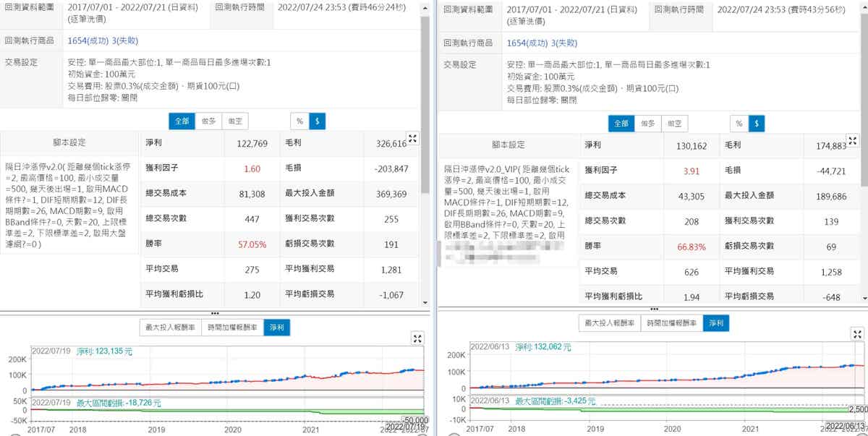868x436 pixels.
Task: Select 全部 tab in the right panel
Action: click(x=621, y=124)
